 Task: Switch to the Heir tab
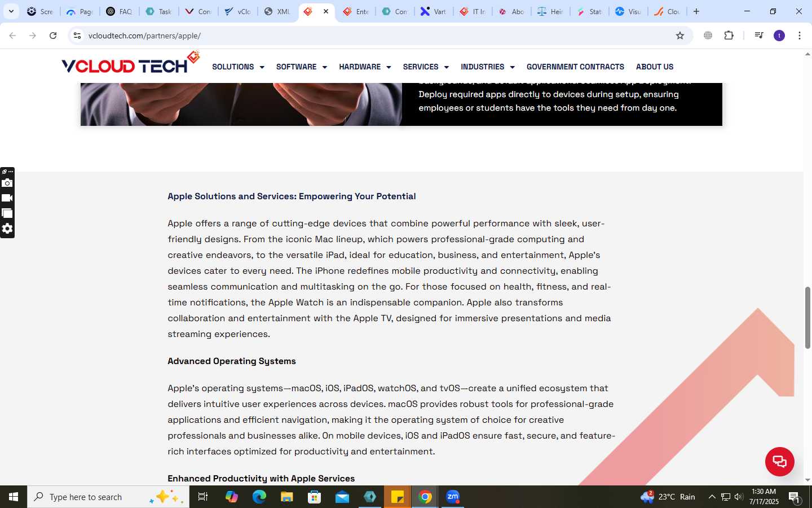pyautogui.click(x=550, y=11)
